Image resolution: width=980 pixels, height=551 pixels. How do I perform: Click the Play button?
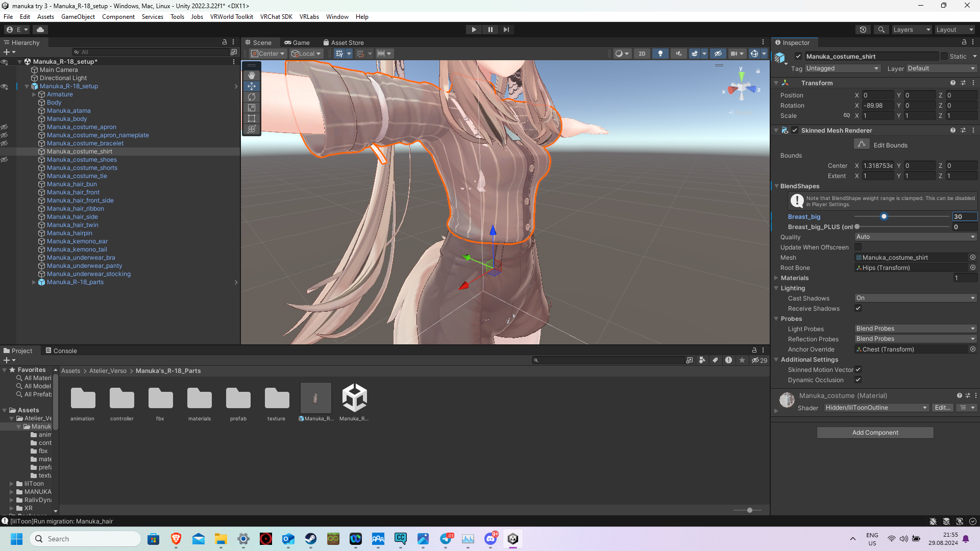point(474,30)
